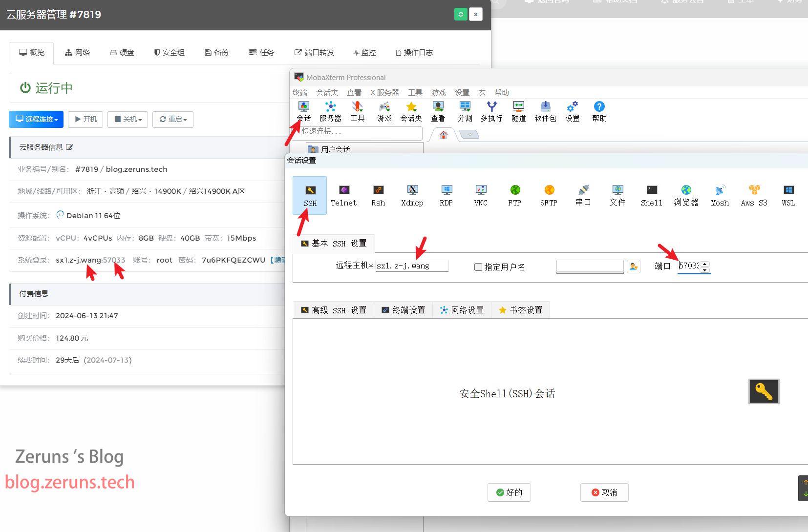808x532 pixels.
Task: Click the 远程主机 input field
Action: tap(412, 266)
